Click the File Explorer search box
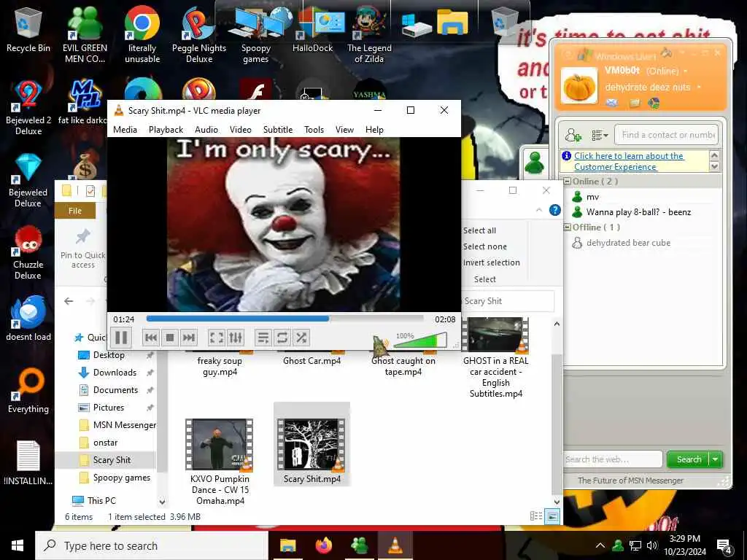 click(508, 301)
